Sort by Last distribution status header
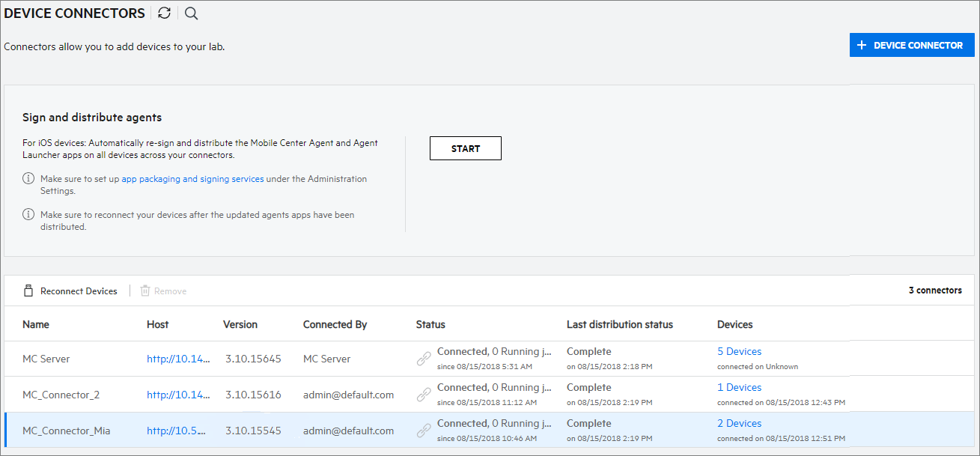The image size is (980, 456). 619,324
